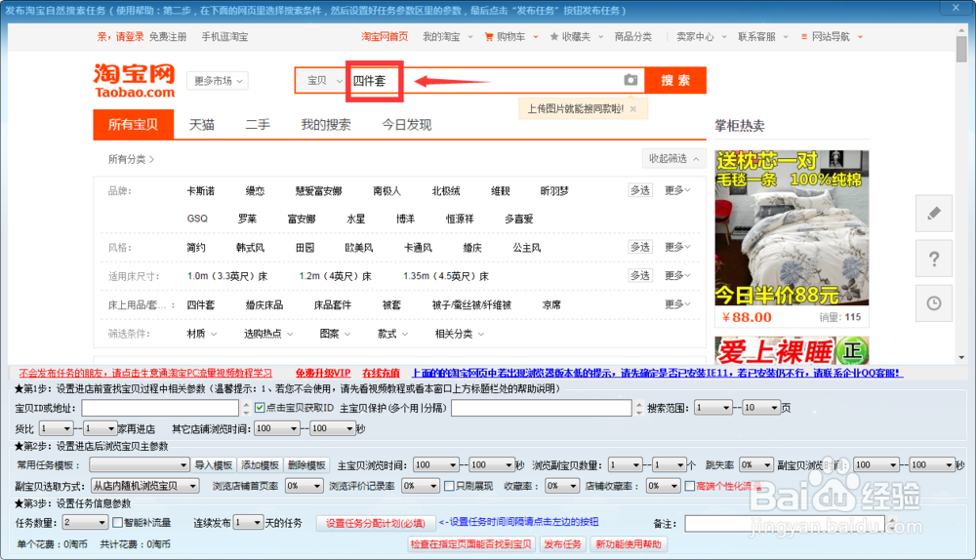Open the 联系客服 menu

[x=763, y=37]
